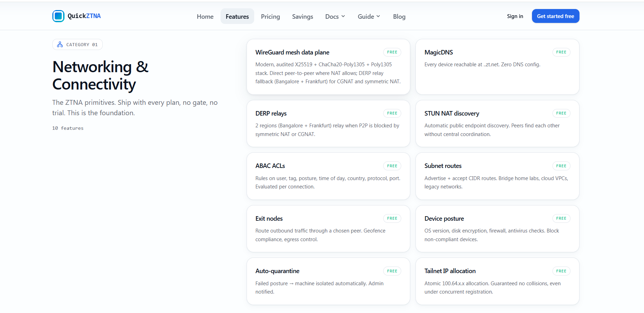Click the "2 regions (Bangalore + Frankfurt)" description

[x=327, y=130]
